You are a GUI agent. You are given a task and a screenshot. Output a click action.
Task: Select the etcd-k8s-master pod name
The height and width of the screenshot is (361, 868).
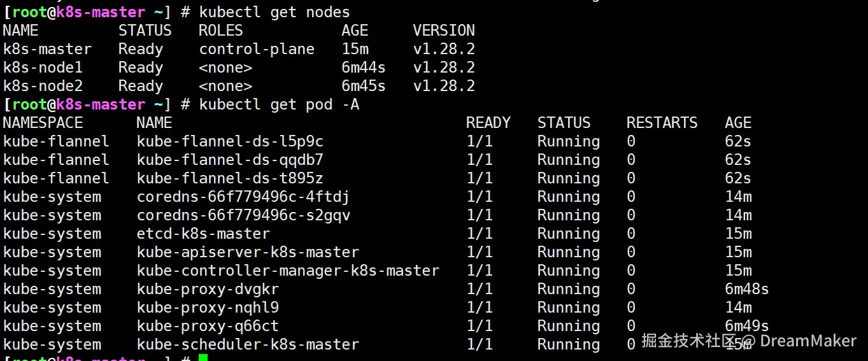coord(203,234)
